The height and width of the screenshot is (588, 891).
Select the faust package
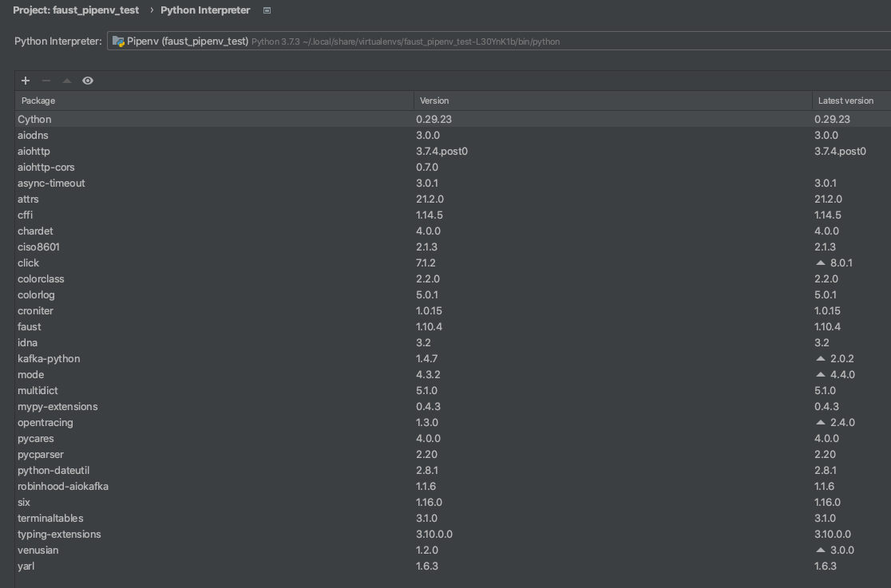click(29, 326)
